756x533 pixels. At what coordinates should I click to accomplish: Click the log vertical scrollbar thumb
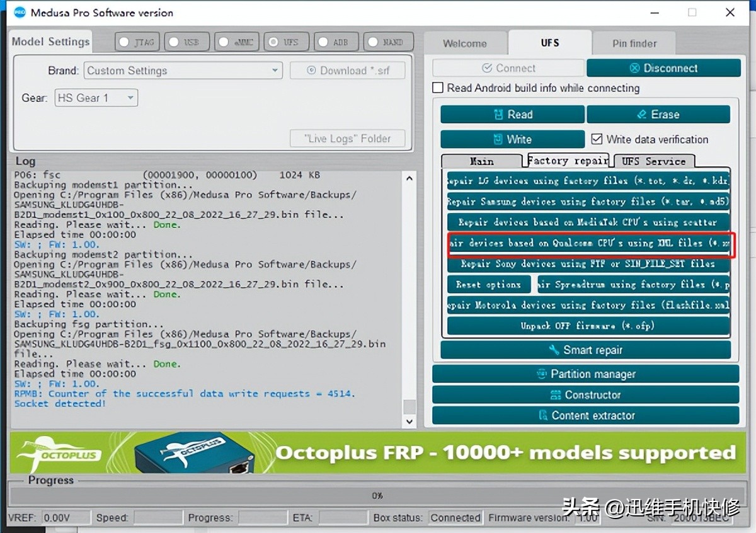pos(409,406)
